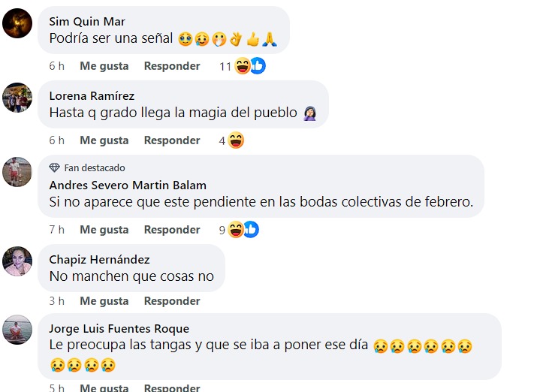This screenshot has width=540, height=392.
Task: Open the Jorge Luis Fuentes Roque name link
Action: click(119, 329)
